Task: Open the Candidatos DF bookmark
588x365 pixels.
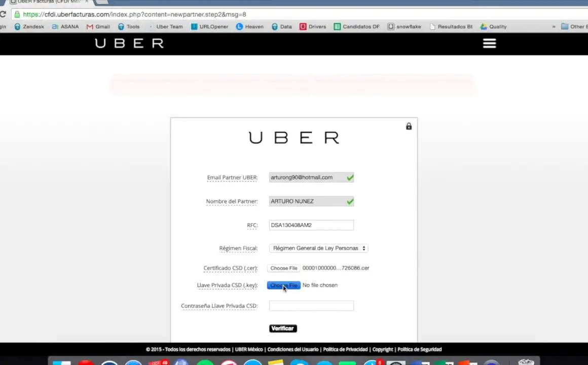Action: (357, 27)
